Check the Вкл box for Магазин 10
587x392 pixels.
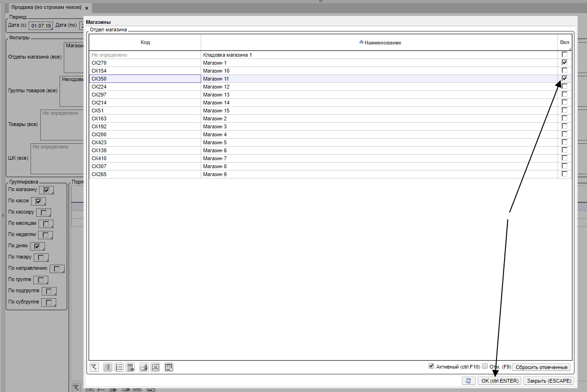564,71
